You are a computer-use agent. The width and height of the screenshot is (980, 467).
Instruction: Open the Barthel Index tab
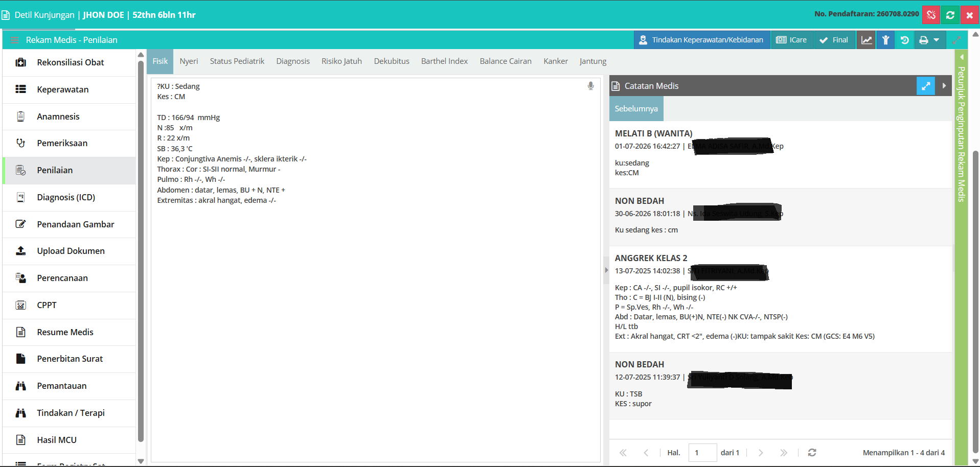coord(444,61)
